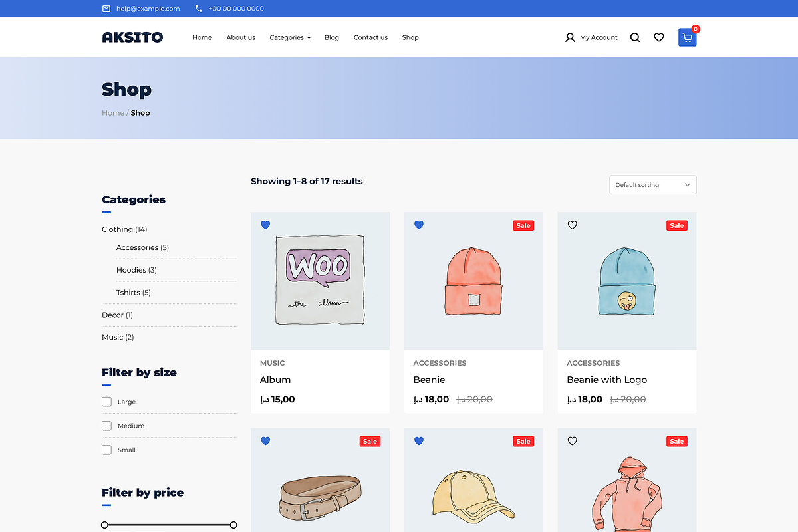
Task: Click the Sale badge on the Belt
Action: [370, 441]
